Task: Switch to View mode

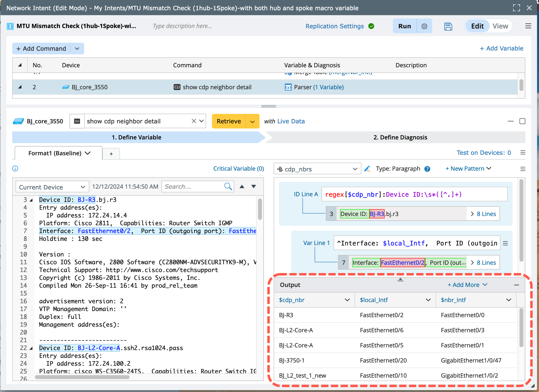Action: tap(500, 26)
